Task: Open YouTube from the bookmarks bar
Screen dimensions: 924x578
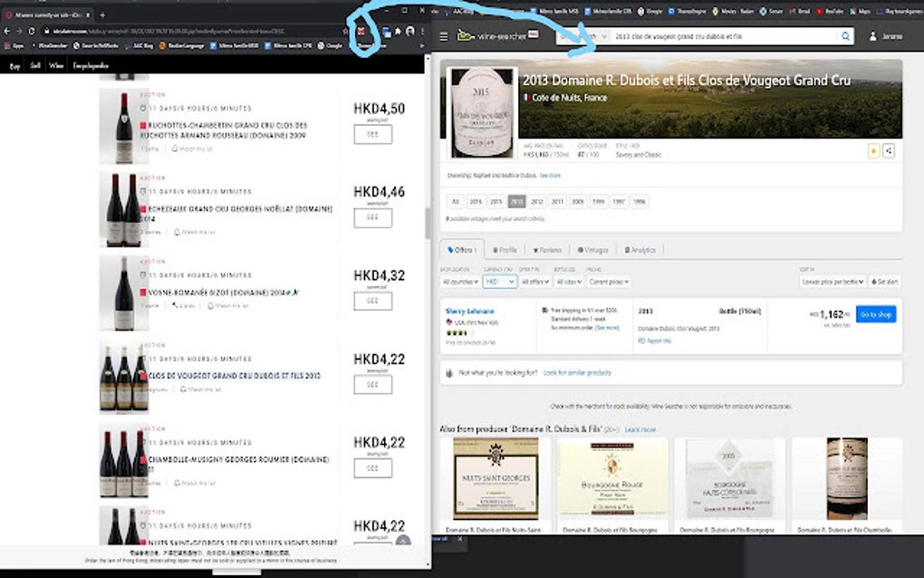Action: pyautogui.click(x=831, y=12)
